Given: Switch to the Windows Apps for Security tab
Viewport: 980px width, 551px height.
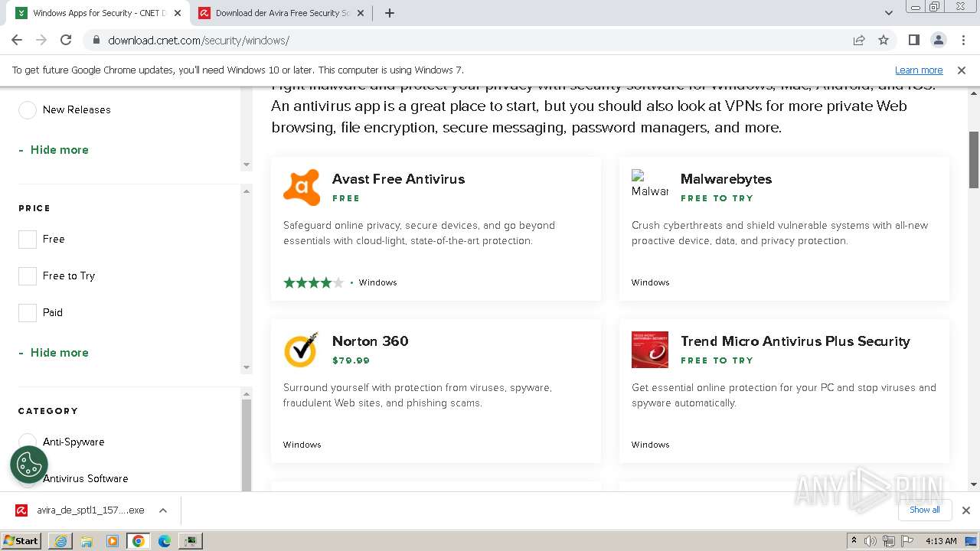Looking at the screenshot, I should click(x=96, y=13).
